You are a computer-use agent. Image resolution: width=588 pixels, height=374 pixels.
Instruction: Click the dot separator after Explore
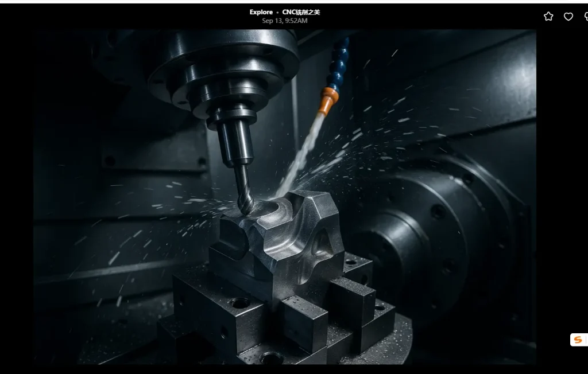pyautogui.click(x=277, y=12)
